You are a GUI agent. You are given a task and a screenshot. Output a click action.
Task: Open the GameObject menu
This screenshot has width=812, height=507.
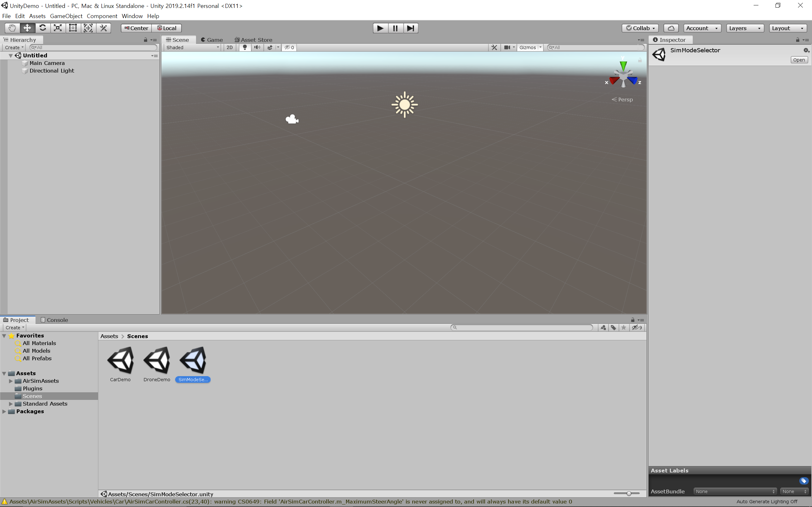[x=66, y=16]
